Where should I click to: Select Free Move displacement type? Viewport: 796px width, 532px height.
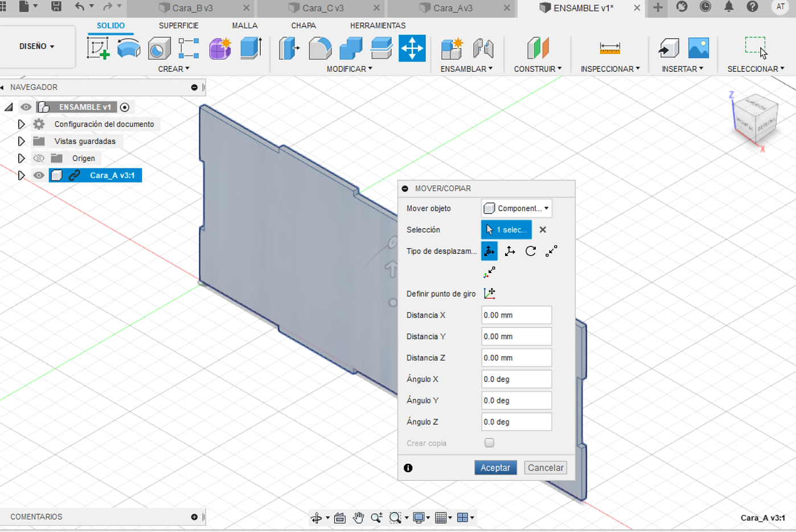489,251
